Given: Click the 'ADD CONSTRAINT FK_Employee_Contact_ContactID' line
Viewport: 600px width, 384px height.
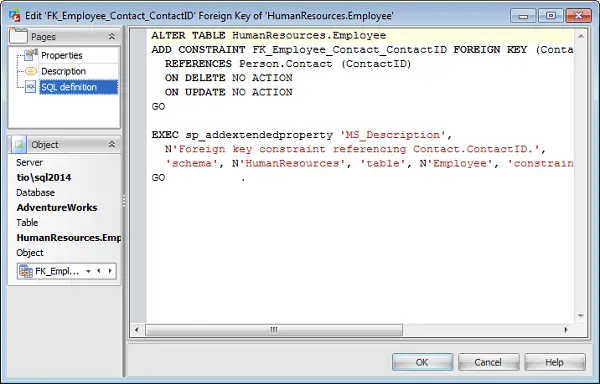Looking at the screenshot, I should [362, 50].
